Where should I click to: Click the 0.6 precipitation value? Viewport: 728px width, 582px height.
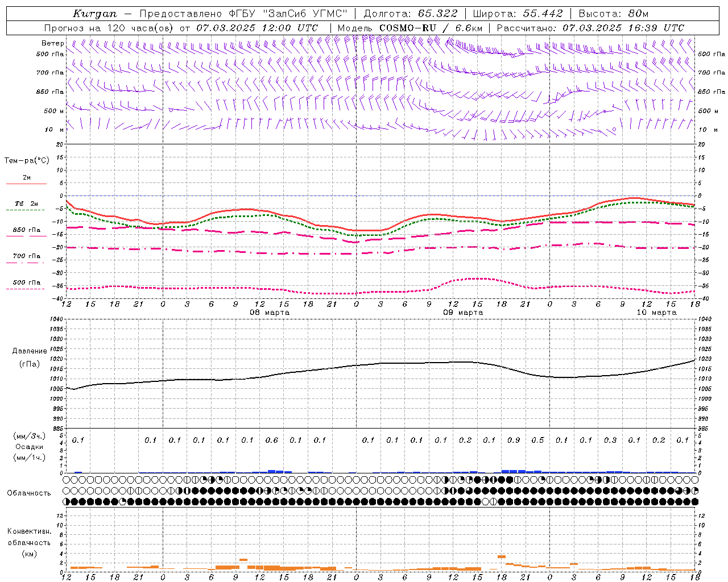tap(272, 440)
